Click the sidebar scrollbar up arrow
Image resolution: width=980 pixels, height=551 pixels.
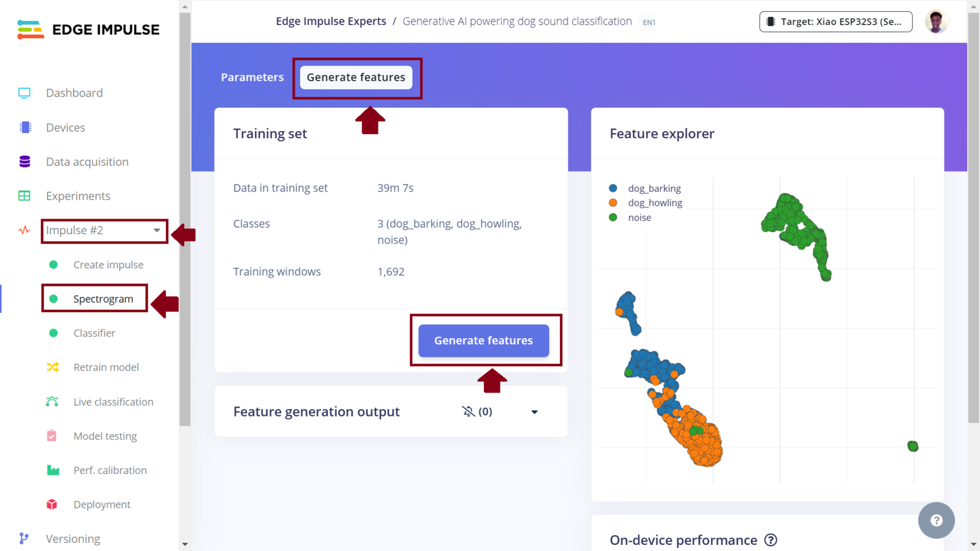pyautogui.click(x=185, y=6)
